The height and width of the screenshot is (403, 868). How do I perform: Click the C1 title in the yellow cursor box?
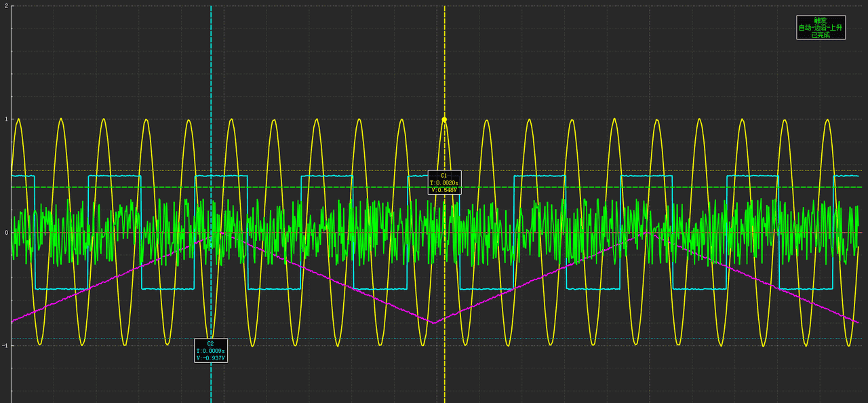444,176
